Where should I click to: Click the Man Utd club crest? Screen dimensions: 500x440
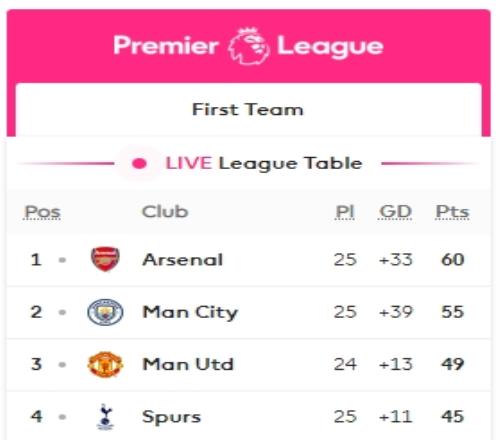(105, 364)
